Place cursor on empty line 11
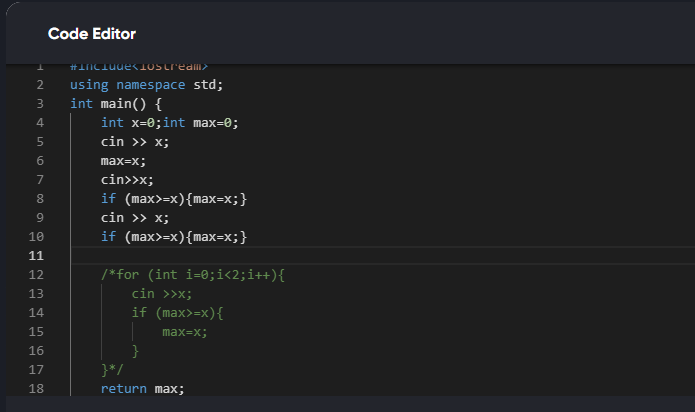 tap(300, 256)
